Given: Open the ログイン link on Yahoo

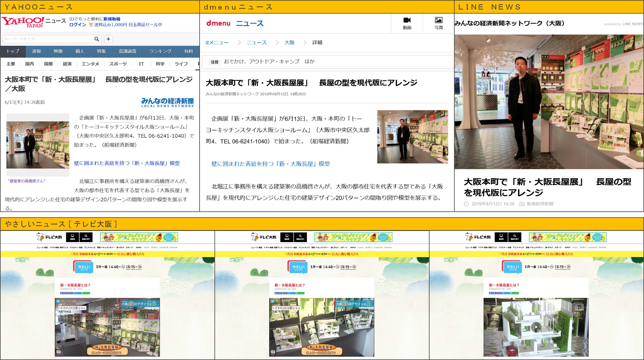Looking at the screenshot, I should 78,25.
